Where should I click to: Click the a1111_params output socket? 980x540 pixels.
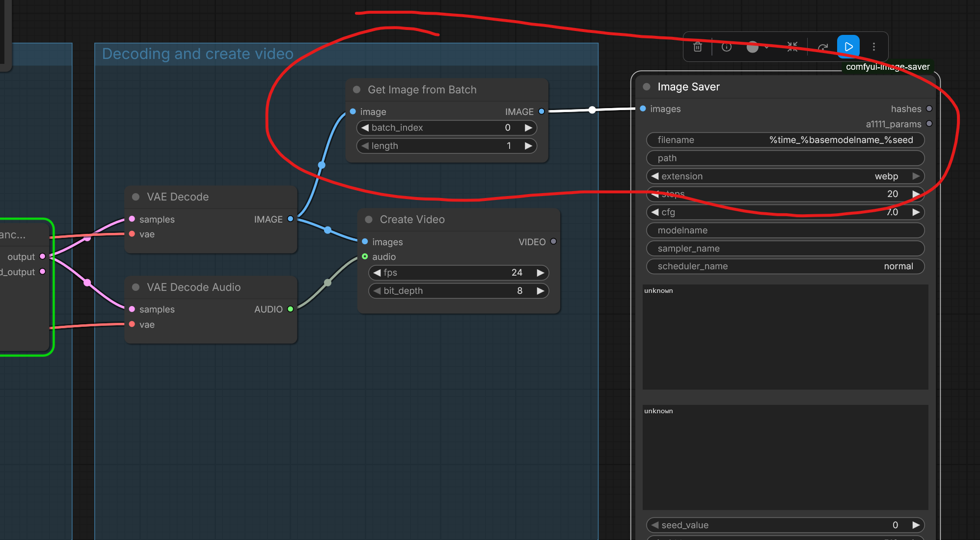coord(929,124)
